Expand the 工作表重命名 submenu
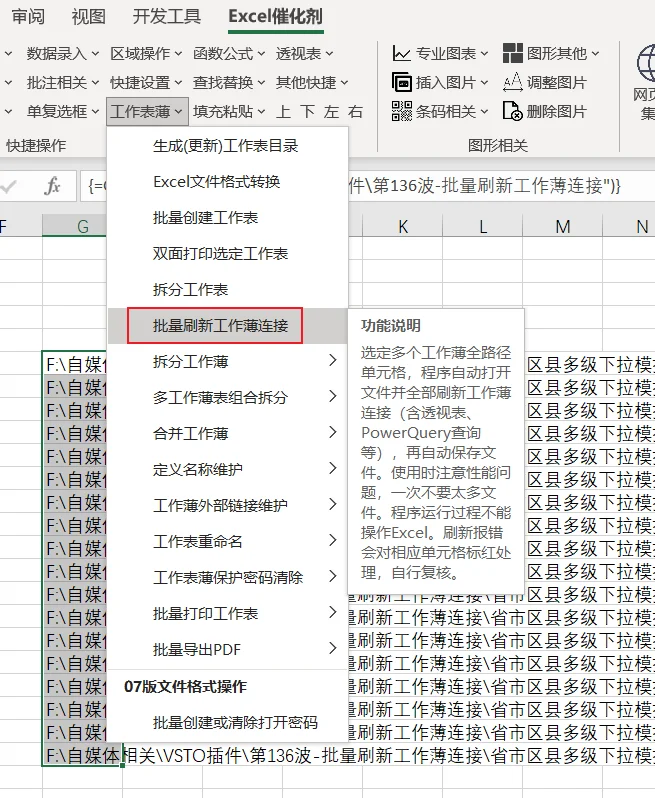The width and height of the screenshot is (655, 798). pos(228,541)
